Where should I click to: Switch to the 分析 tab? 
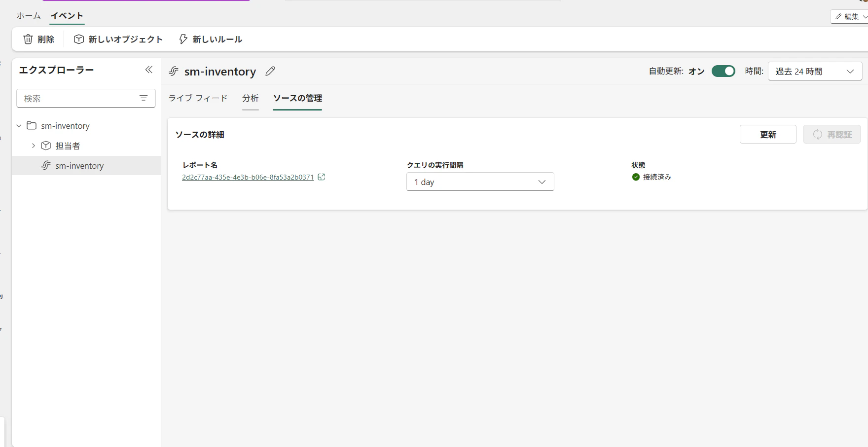[x=251, y=98]
